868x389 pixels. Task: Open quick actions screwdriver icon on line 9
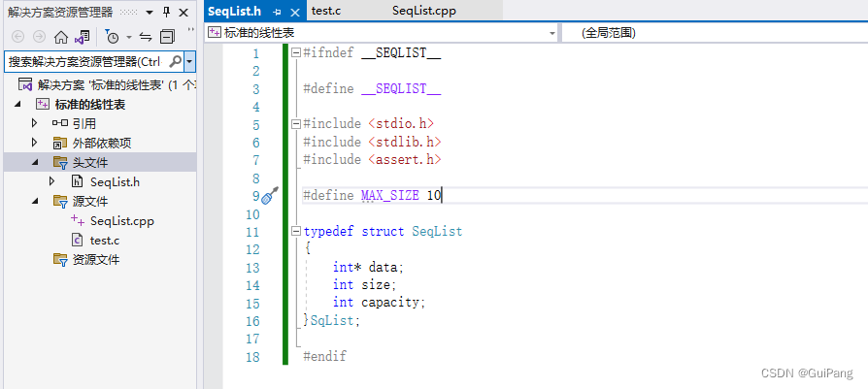click(270, 195)
